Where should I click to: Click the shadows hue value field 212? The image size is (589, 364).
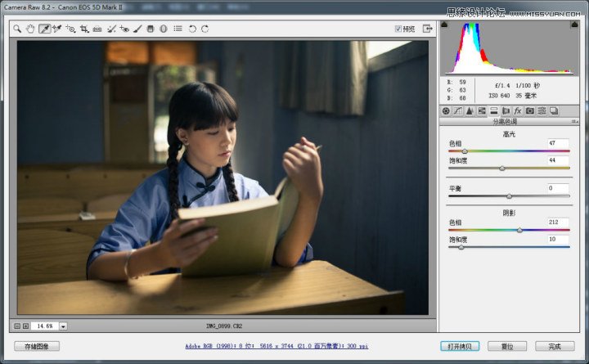(558, 222)
